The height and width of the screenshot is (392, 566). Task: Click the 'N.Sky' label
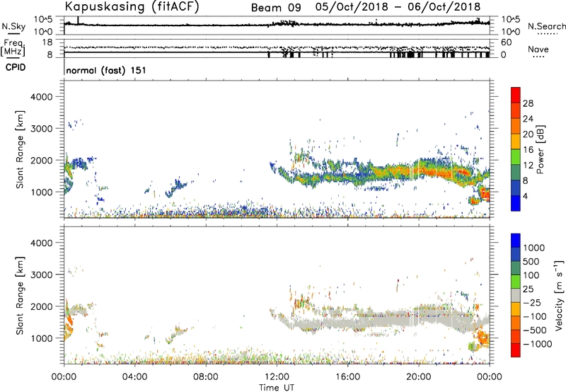pyautogui.click(x=13, y=26)
